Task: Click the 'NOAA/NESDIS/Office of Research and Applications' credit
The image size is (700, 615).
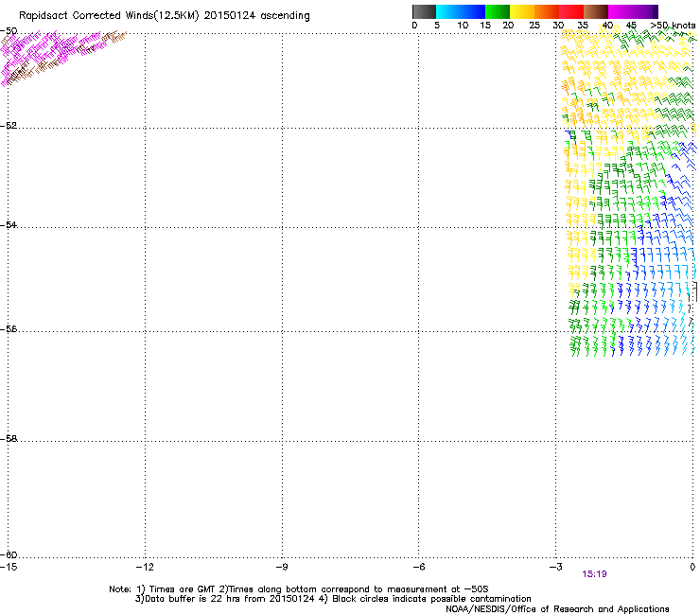Action: click(x=557, y=609)
